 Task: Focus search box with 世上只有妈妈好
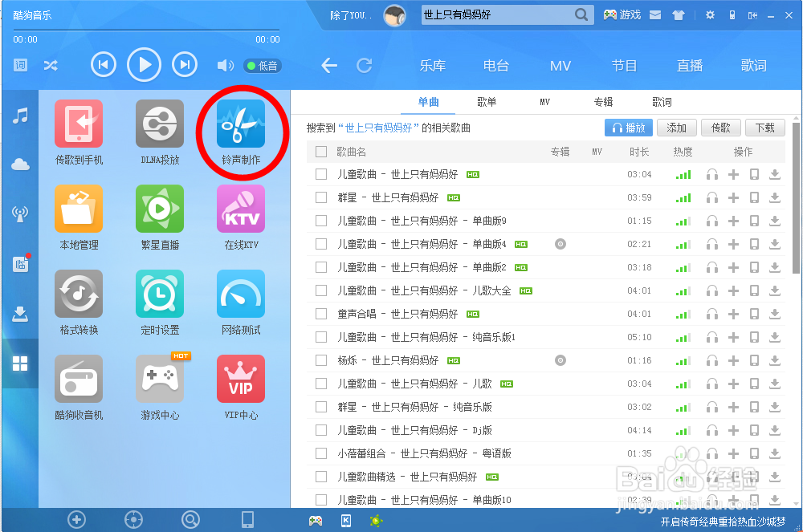coord(497,14)
